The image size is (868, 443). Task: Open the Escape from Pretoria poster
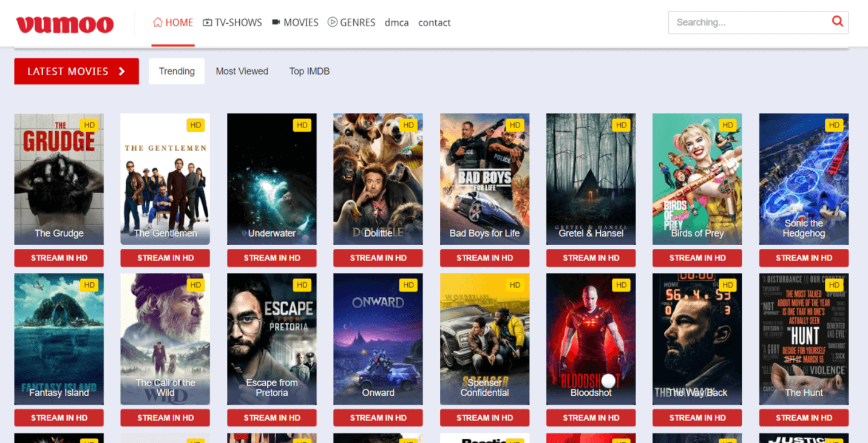coord(272,339)
